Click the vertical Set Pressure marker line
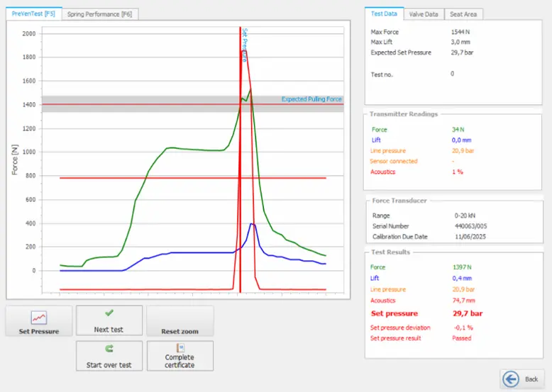 tap(240, 160)
